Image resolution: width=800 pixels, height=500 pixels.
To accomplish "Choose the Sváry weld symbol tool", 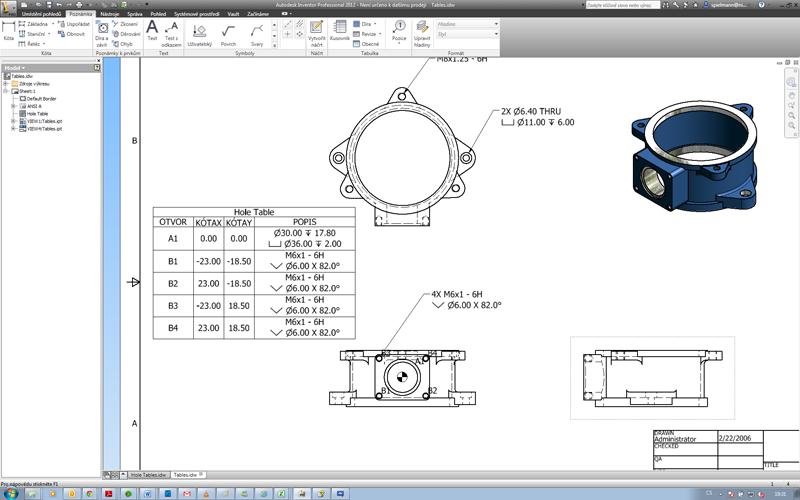I will (x=257, y=33).
